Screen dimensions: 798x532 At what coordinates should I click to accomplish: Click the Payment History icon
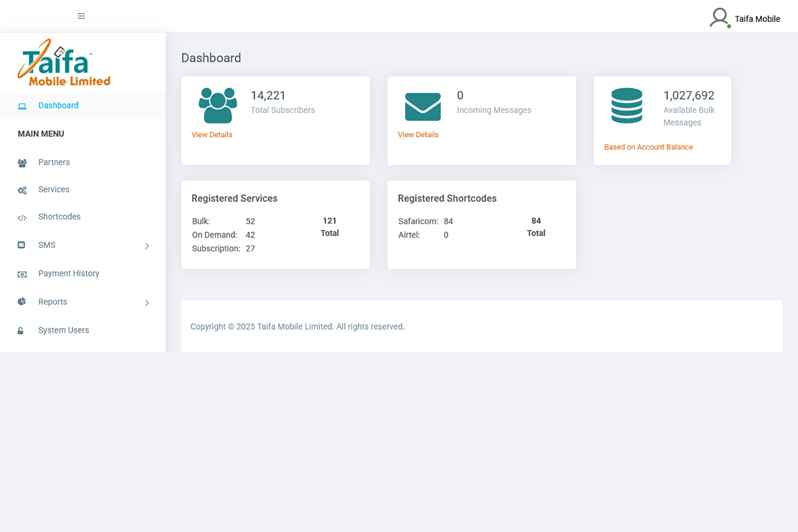pyautogui.click(x=23, y=273)
